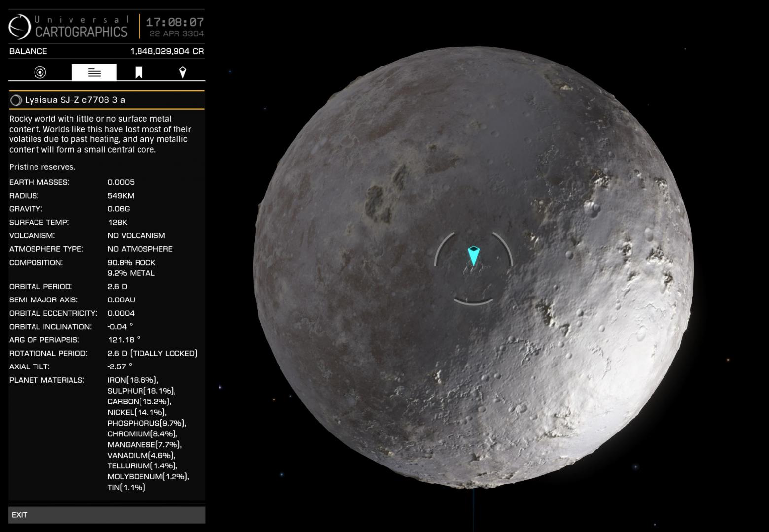Click the Earth Masses value 0.0005

point(121,182)
